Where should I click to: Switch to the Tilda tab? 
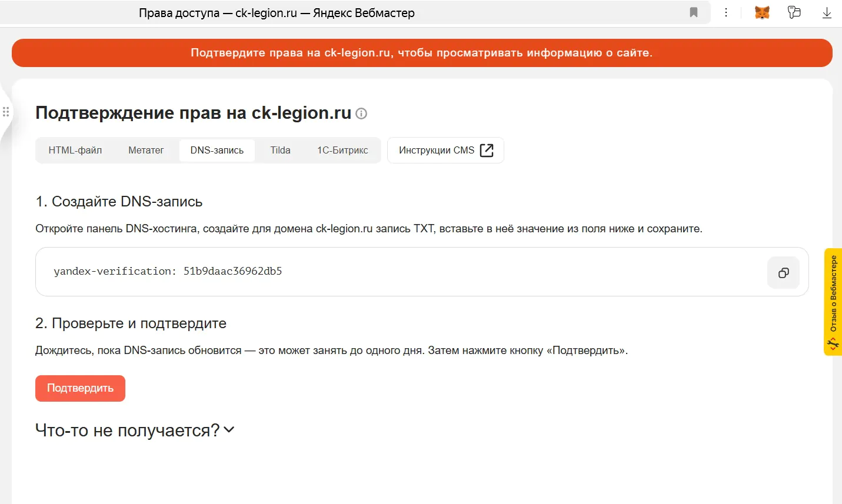280,150
